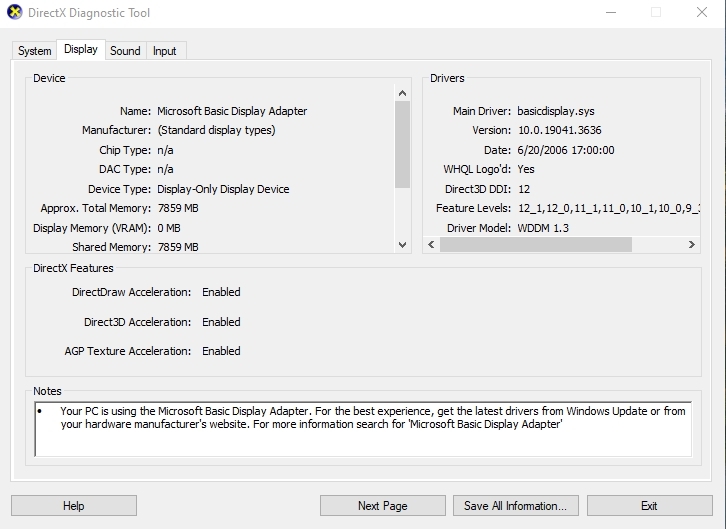Click the 'Main Driver:' label

[482, 111]
